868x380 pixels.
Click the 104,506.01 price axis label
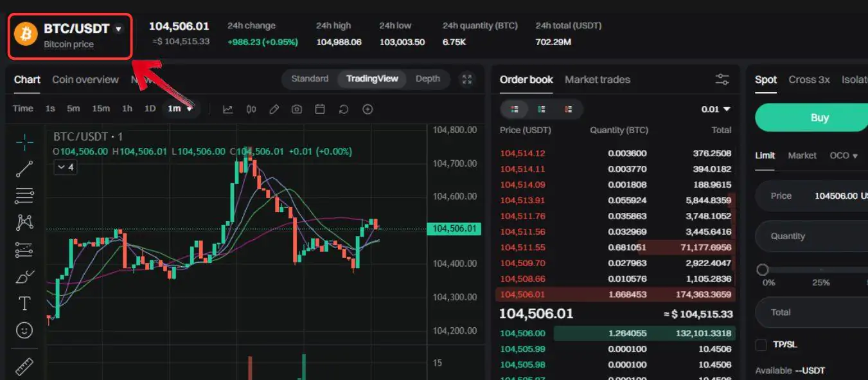coord(454,228)
